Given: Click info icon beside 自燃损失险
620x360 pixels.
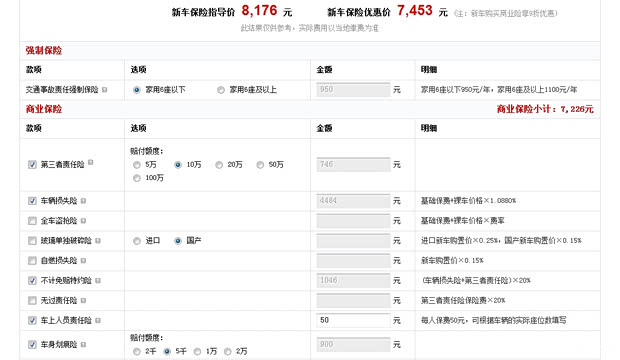Looking at the screenshot, I should point(83,261).
